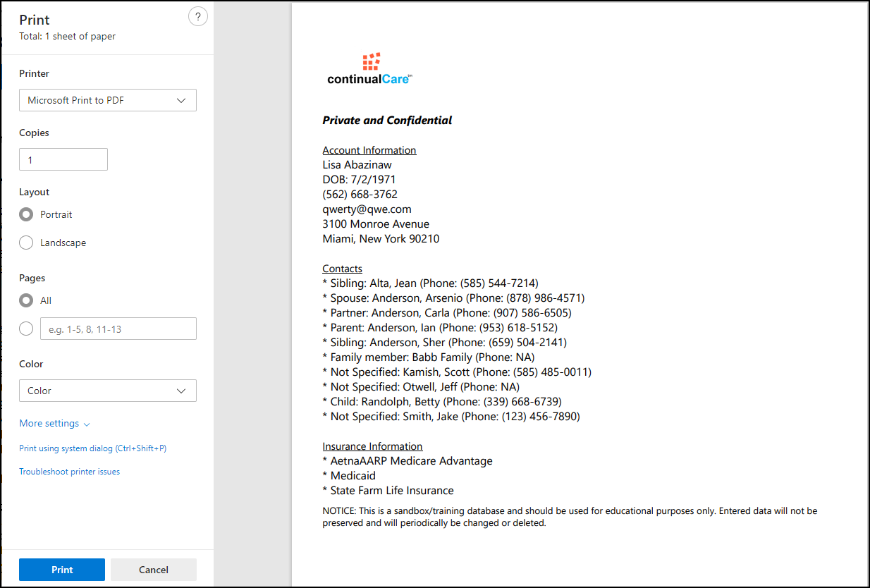The width and height of the screenshot is (870, 588).
Task: Click the Insurance Information heading in preview
Action: tap(372, 446)
